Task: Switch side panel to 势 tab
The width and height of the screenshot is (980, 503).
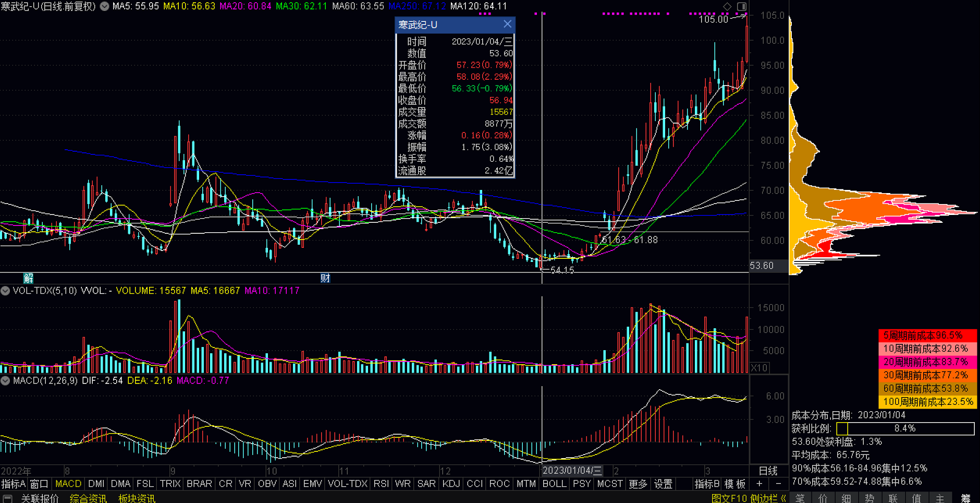Action: point(870,498)
